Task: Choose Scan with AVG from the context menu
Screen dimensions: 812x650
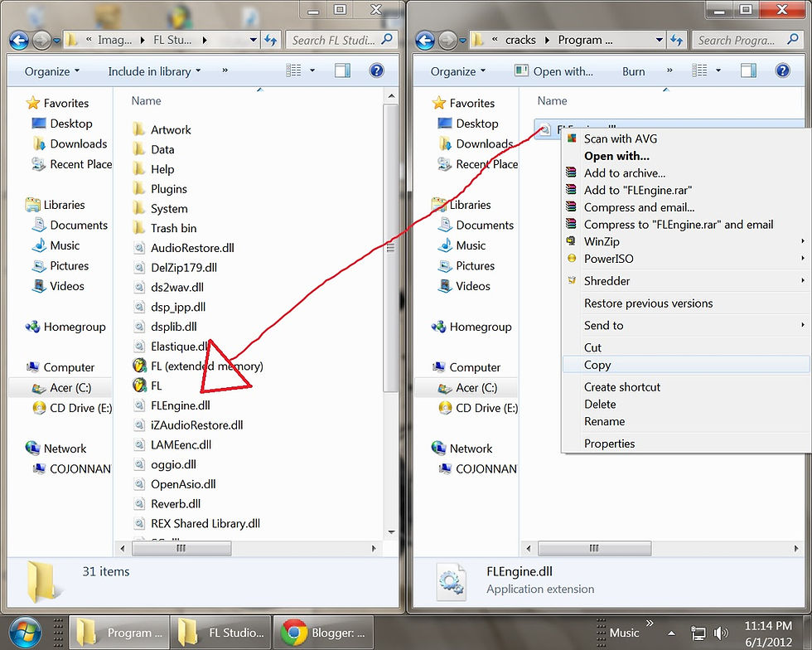Action: (621, 138)
